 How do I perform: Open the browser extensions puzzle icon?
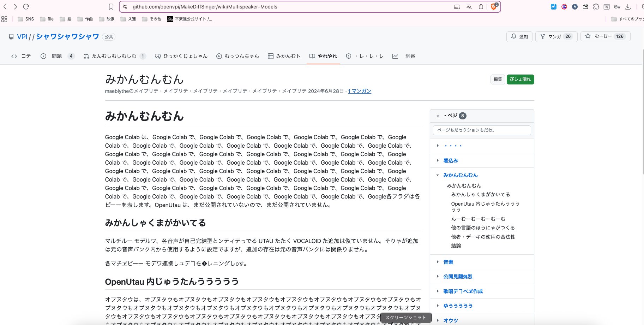(x=596, y=7)
